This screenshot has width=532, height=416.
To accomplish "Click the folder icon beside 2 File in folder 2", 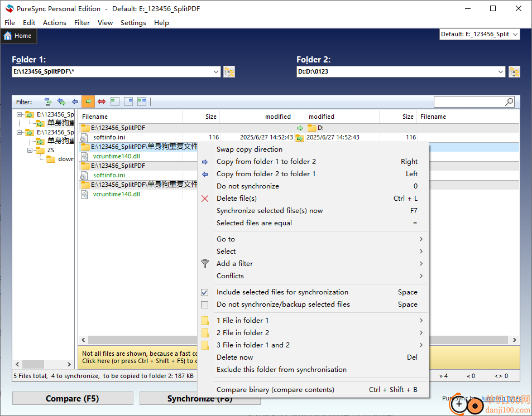I will [x=205, y=332].
